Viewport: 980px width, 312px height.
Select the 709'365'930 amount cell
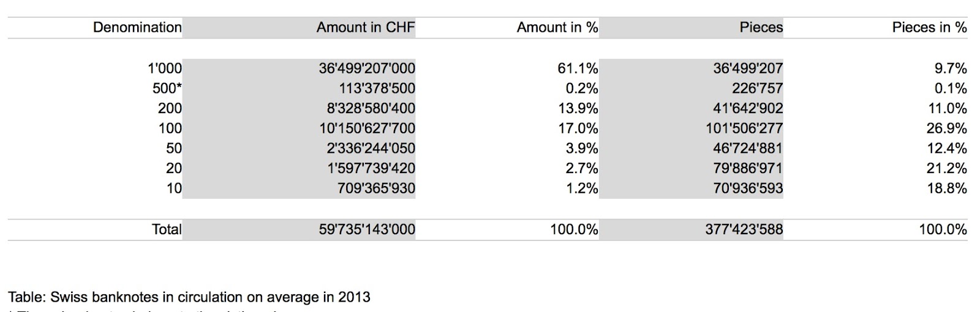click(x=377, y=188)
